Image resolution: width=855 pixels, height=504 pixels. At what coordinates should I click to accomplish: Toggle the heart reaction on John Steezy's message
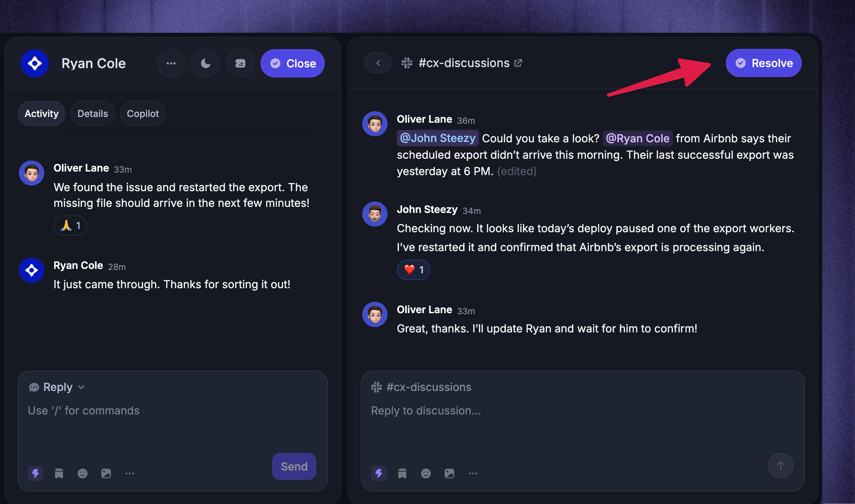click(x=414, y=270)
